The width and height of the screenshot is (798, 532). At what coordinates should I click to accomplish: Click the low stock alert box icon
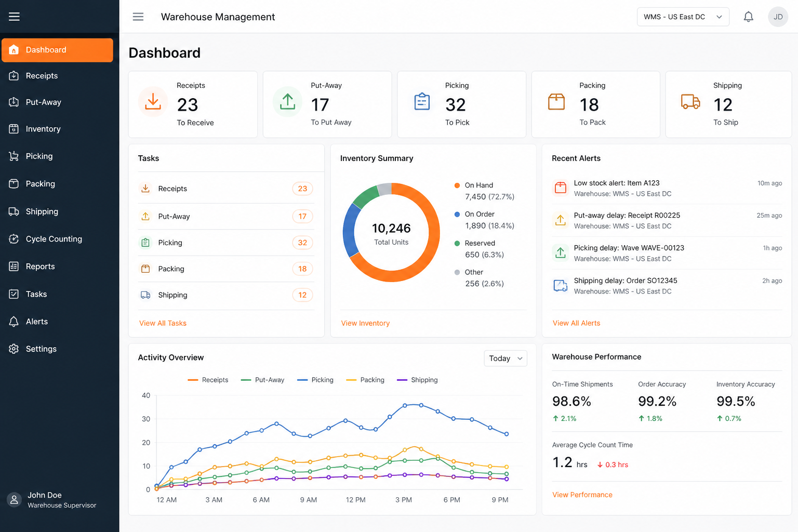[561, 188]
